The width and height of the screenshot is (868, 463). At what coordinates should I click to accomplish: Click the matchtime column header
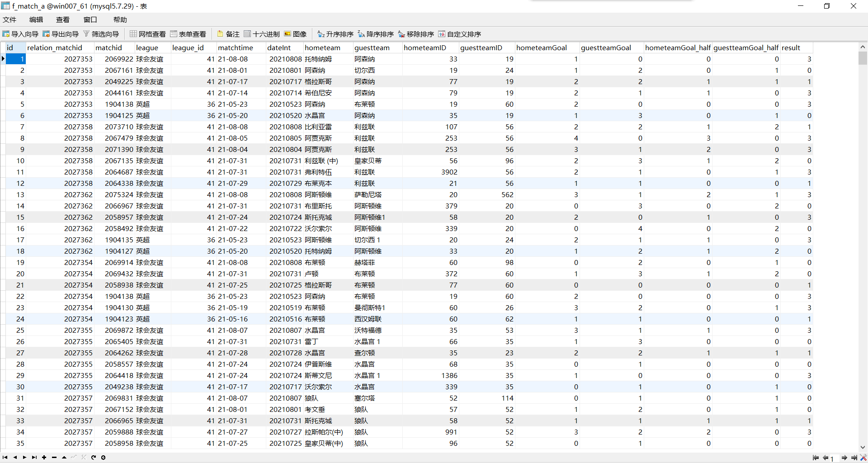(241, 47)
